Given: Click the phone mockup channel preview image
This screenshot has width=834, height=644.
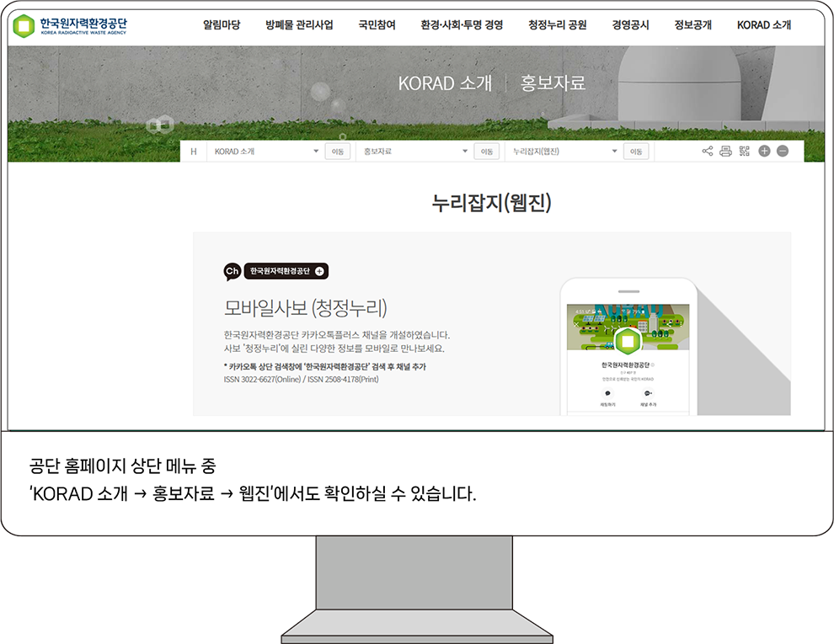Looking at the screenshot, I should (x=628, y=349).
